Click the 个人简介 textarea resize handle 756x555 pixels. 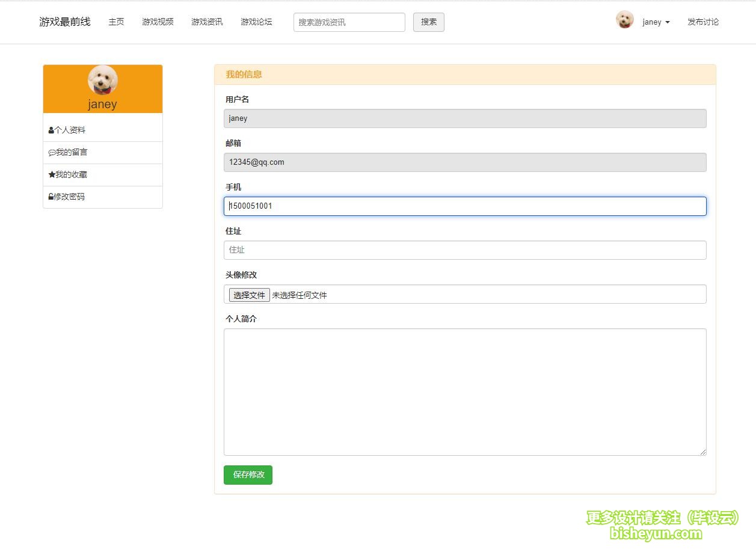[702, 451]
